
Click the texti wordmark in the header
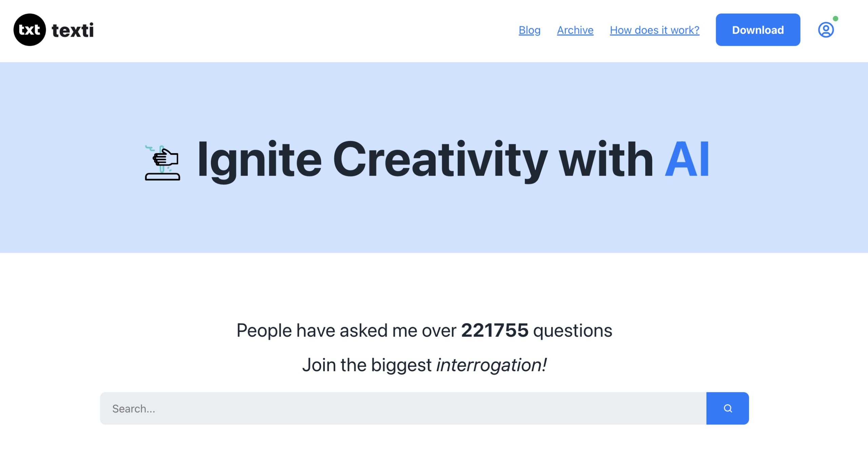click(x=73, y=31)
